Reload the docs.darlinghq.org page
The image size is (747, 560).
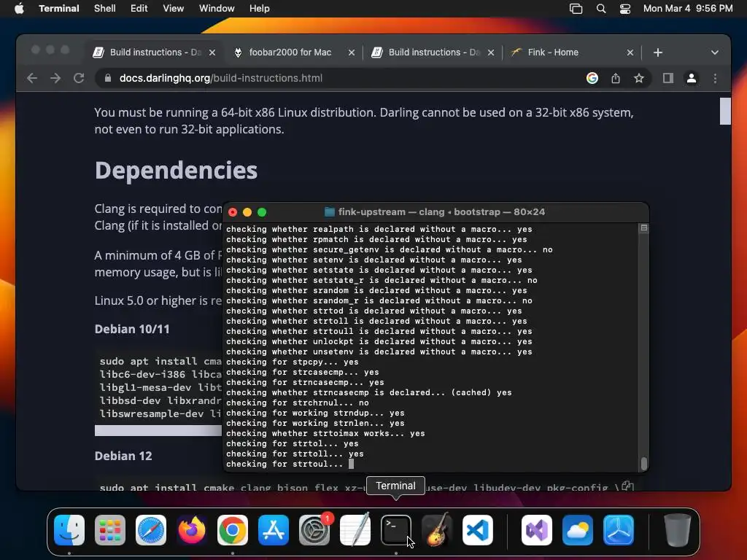coord(79,78)
